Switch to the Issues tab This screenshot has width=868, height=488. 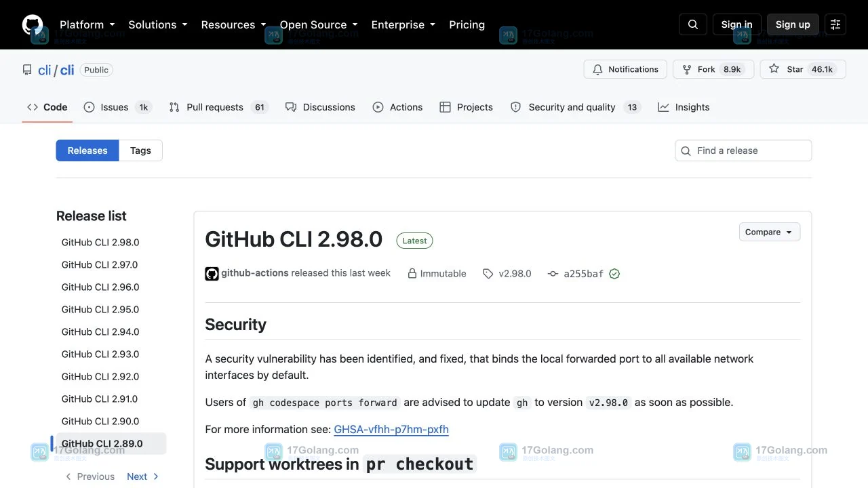pyautogui.click(x=118, y=107)
